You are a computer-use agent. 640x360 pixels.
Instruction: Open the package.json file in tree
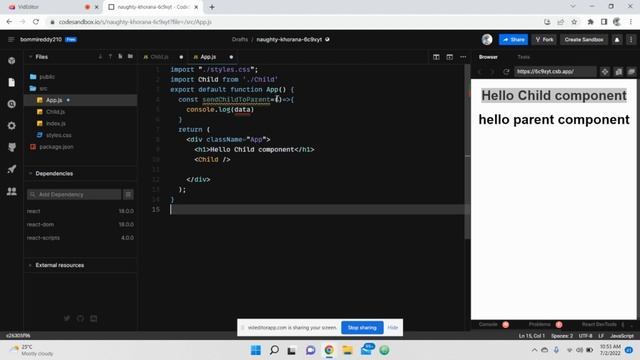click(x=56, y=147)
